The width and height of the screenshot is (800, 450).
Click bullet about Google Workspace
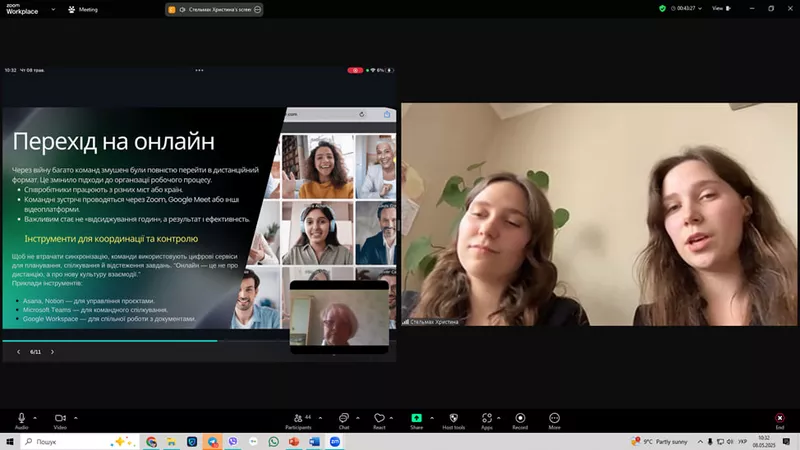point(109,319)
